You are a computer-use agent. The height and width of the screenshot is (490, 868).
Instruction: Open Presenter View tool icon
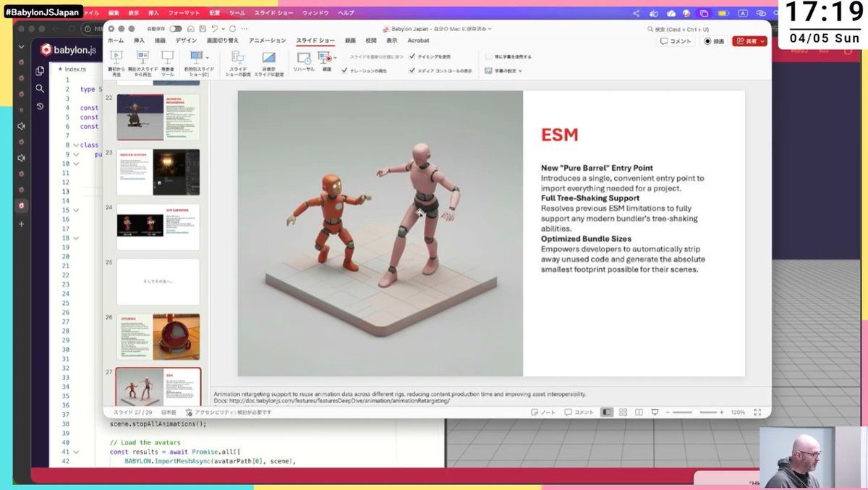168,57
